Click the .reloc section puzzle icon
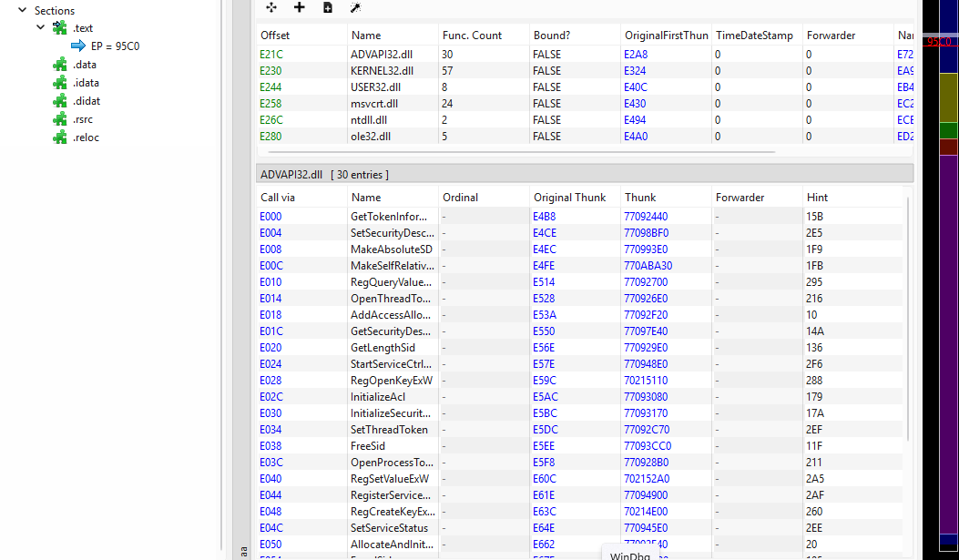This screenshot has width=959, height=560. [x=60, y=137]
